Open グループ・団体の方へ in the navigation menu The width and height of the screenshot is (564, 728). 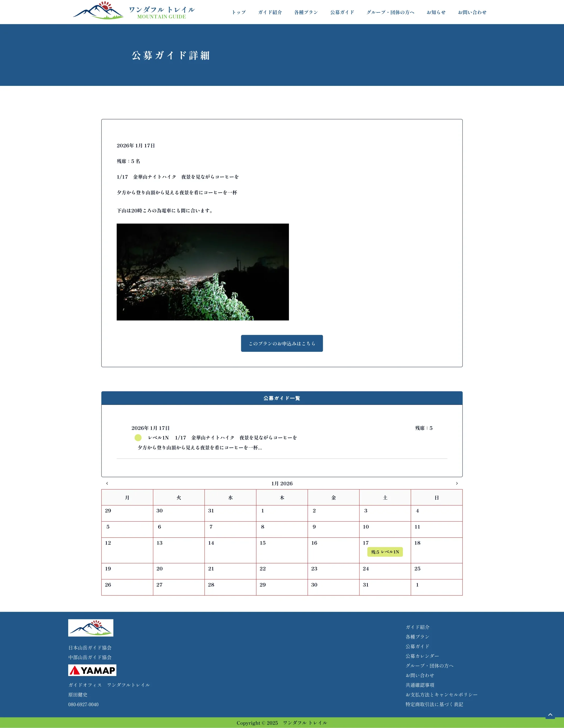[390, 12]
